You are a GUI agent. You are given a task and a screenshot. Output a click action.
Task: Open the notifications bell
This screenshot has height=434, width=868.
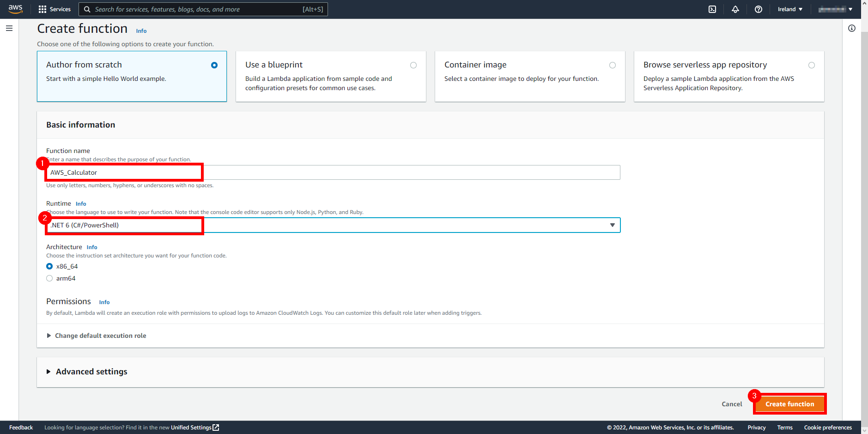pyautogui.click(x=735, y=9)
